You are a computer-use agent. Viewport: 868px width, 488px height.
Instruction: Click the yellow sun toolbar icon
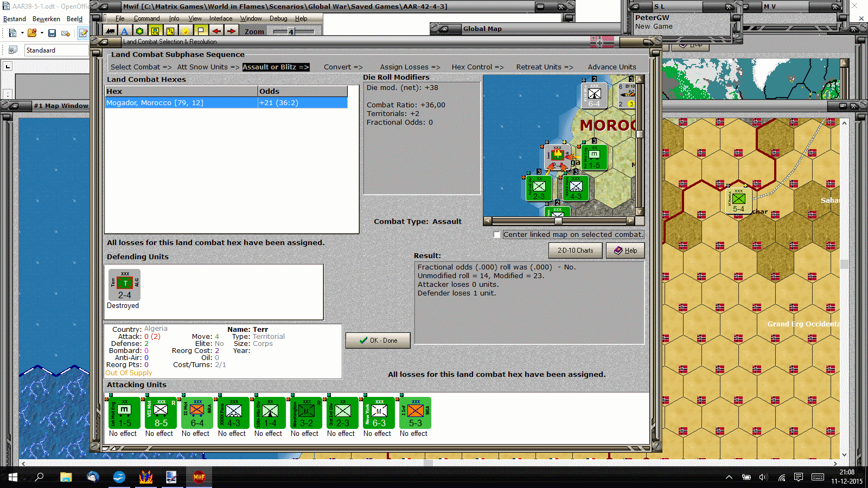(x=186, y=31)
